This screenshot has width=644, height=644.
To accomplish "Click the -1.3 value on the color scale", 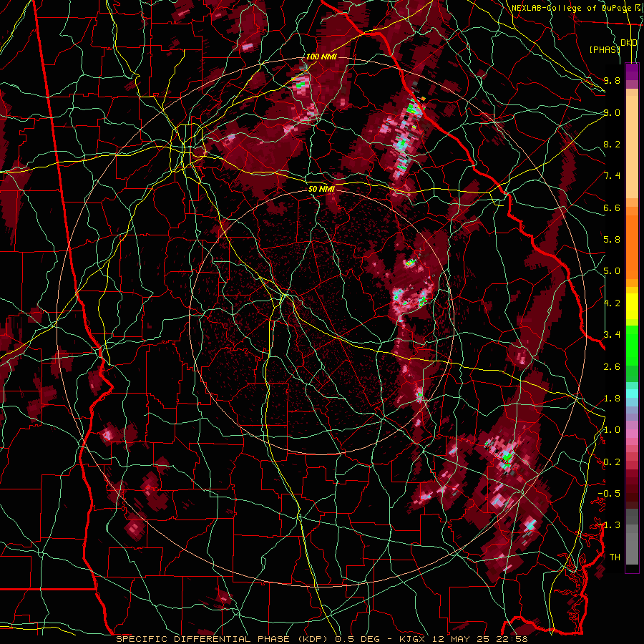I will pyautogui.click(x=609, y=525).
